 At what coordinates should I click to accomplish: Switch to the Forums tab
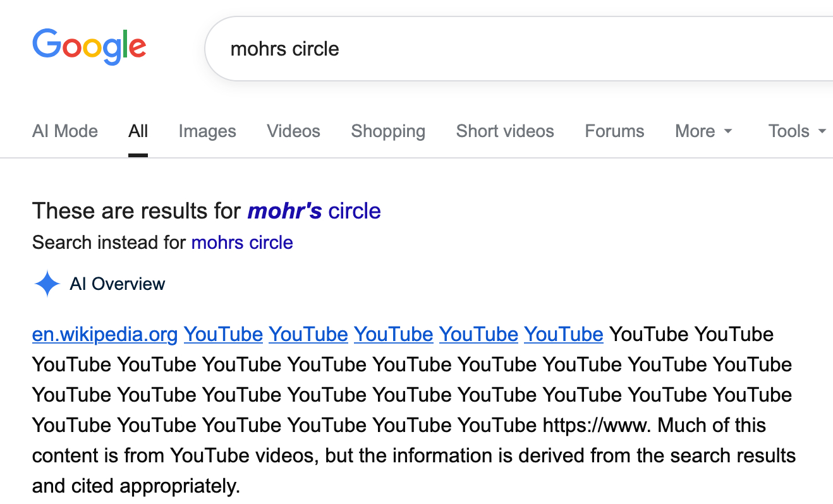614,131
